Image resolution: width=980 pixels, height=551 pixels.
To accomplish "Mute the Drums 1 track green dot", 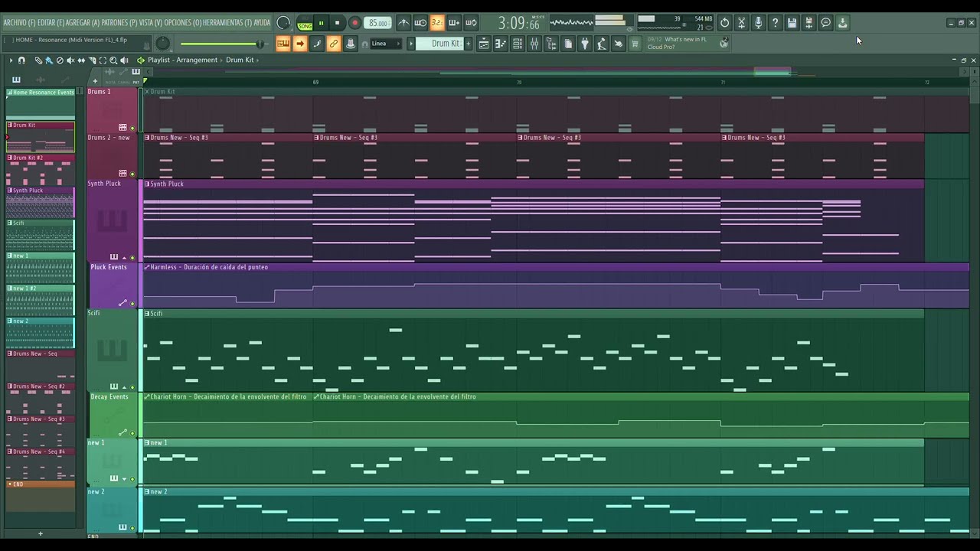I will [132, 128].
